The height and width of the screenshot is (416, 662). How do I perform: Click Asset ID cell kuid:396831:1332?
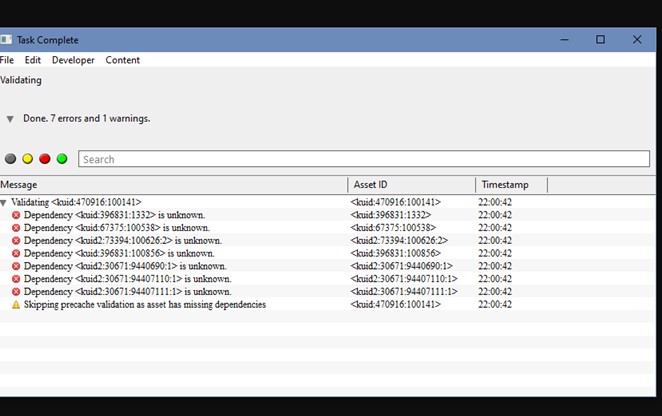pyautogui.click(x=391, y=215)
